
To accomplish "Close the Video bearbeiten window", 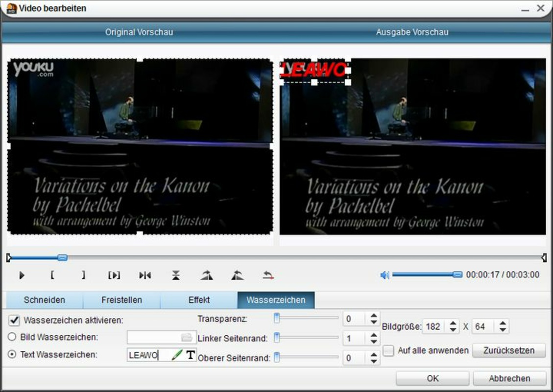I will click(541, 8).
